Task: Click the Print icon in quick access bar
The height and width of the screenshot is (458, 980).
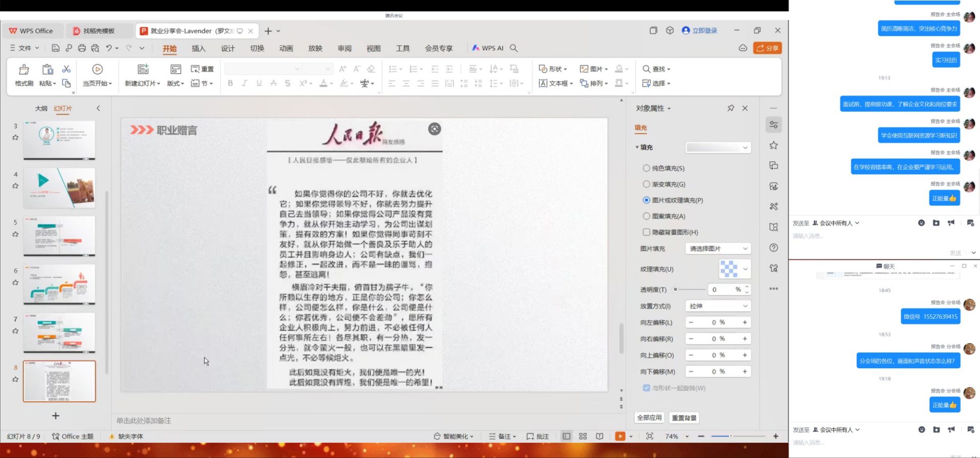Action: click(82, 48)
